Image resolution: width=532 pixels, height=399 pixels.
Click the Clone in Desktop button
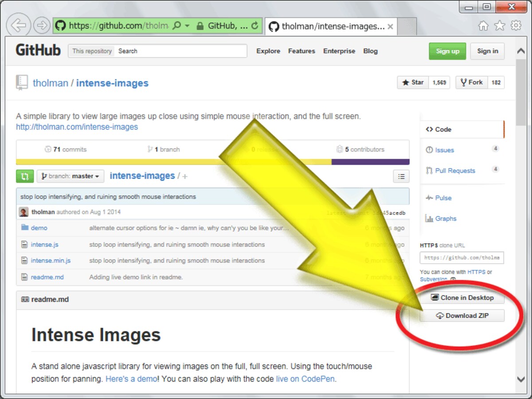point(462,297)
